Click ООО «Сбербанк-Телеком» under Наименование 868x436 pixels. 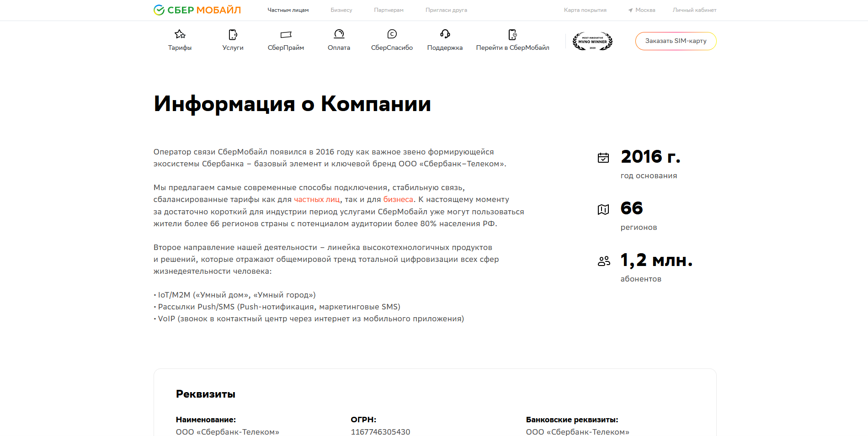coord(227,432)
